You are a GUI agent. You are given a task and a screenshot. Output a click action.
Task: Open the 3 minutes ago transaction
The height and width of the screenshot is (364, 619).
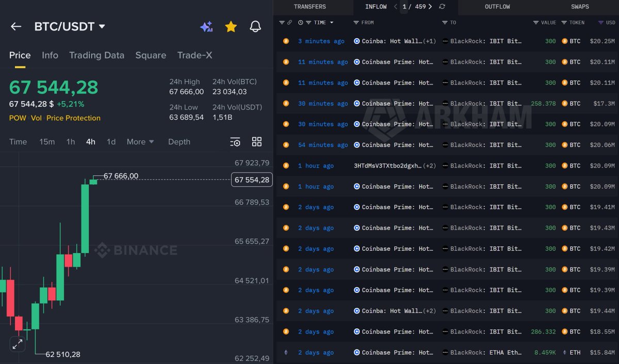pos(321,41)
